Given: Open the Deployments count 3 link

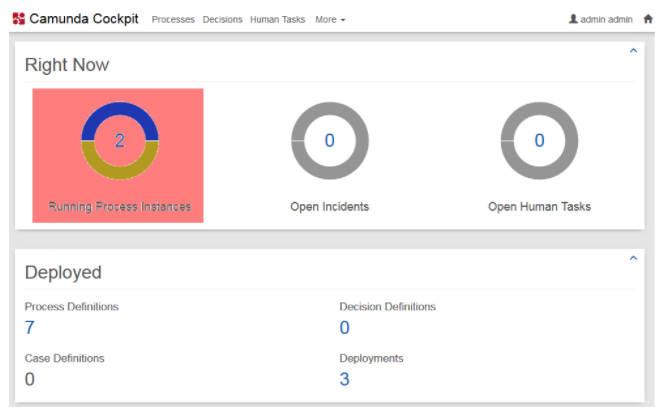Looking at the screenshot, I should (x=345, y=379).
